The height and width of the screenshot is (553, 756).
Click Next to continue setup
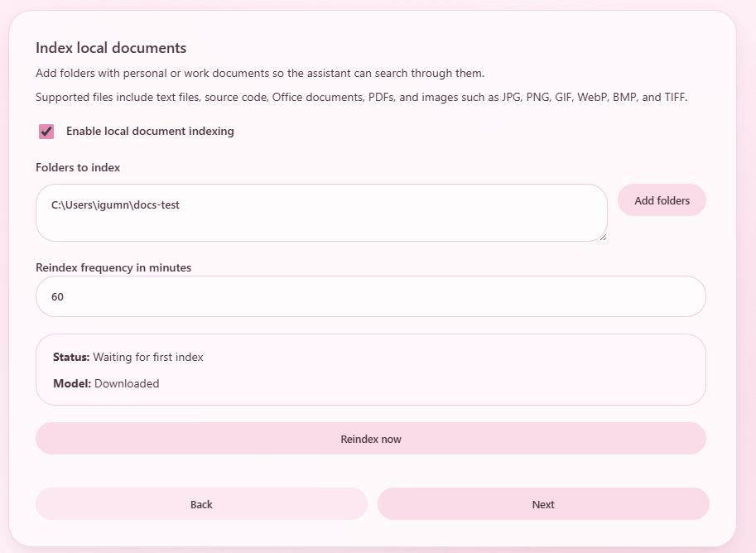pyautogui.click(x=543, y=503)
